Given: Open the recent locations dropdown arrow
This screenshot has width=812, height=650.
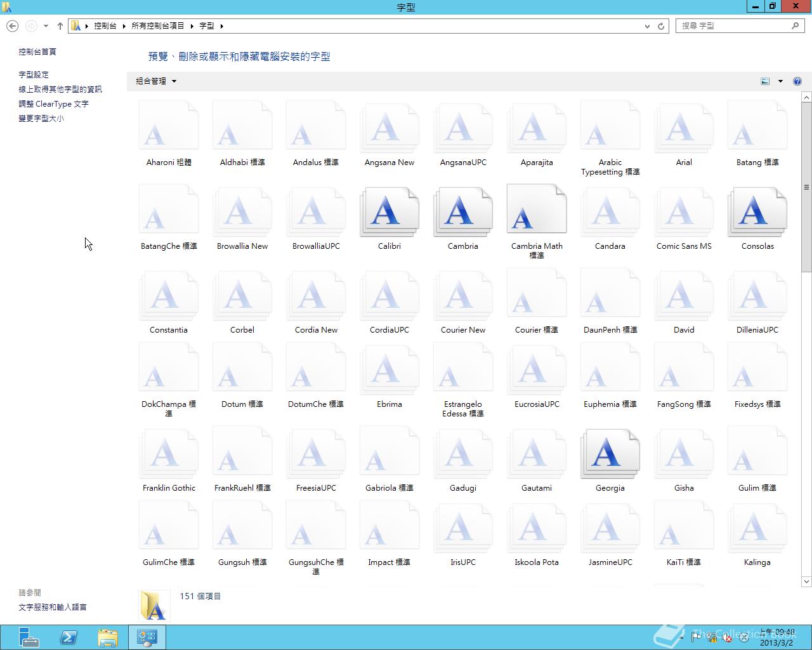Looking at the screenshot, I should coord(46,26).
